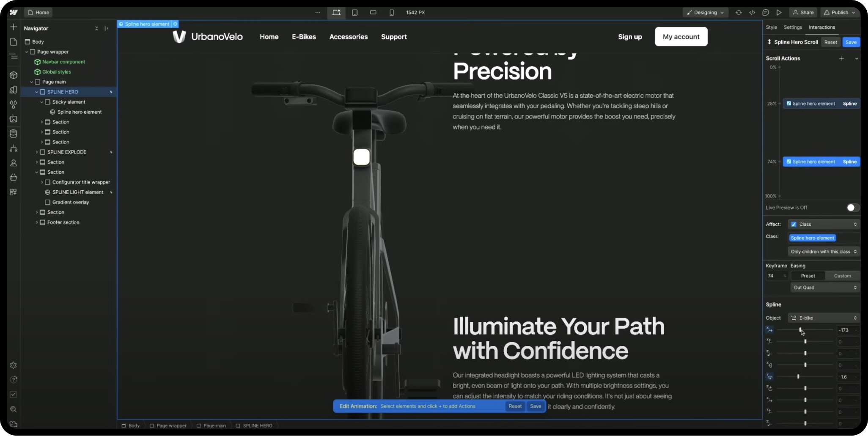Open the CMS database icon

coord(14,134)
